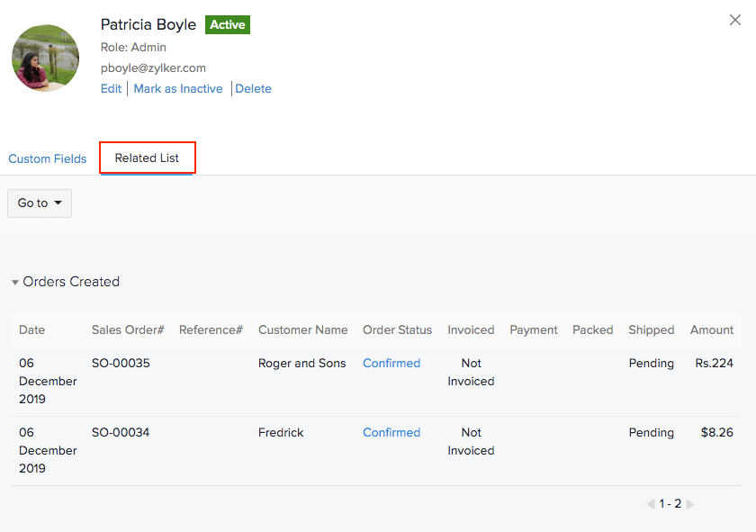Click sales order SO-00034
This screenshot has height=532, width=756.
coord(121,433)
